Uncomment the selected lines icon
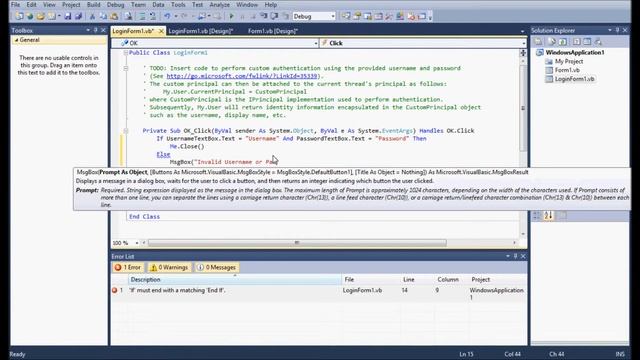Screen dimensions: 640x360 point(153,16)
